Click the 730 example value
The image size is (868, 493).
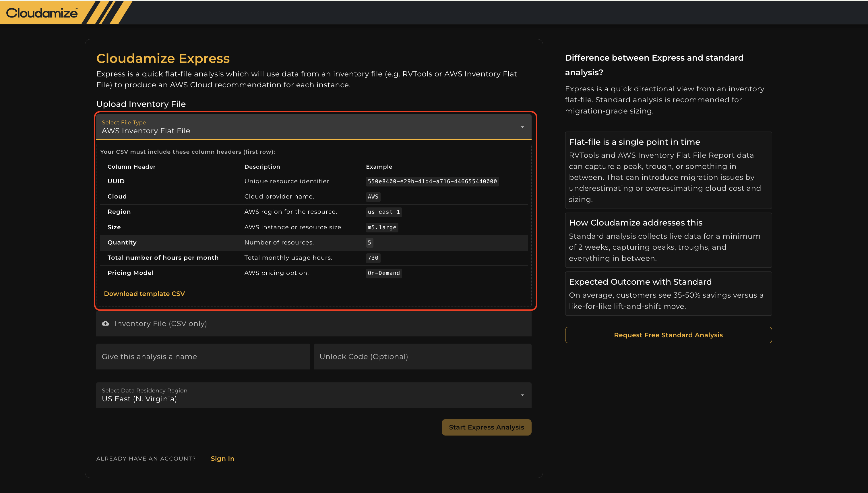click(373, 258)
